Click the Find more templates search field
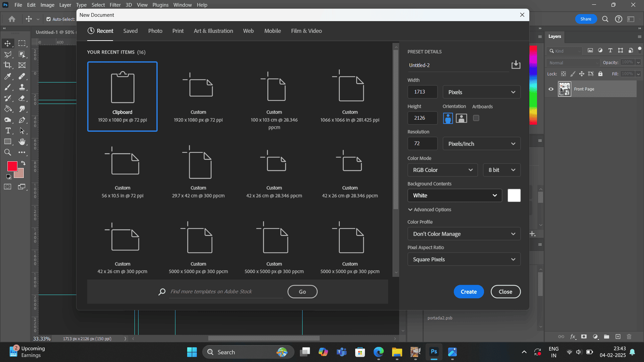Screen dimensions: 644x362 click(x=226, y=292)
